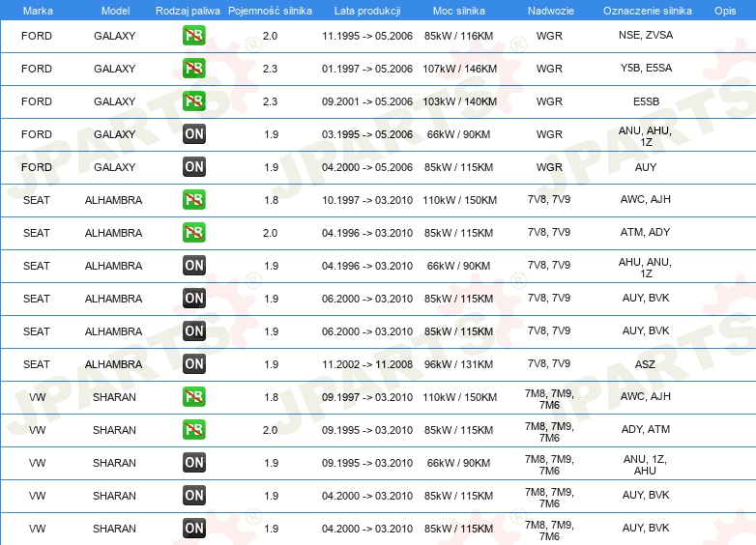The width and height of the screenshot is (756, 545).
Task: Click petrol icon in Galaxy 103kW / 140KM row
Action: point(193,101)
